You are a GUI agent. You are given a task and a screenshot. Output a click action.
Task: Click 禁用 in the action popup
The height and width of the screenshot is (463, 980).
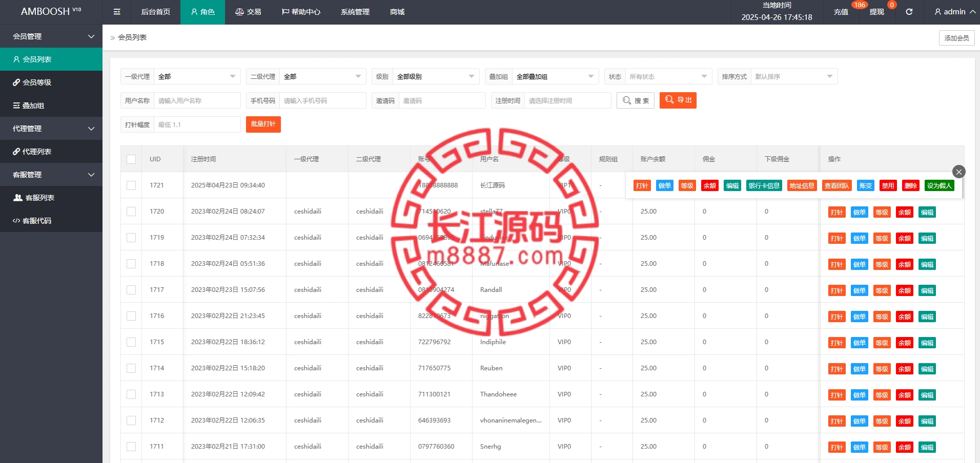(x=888, y=185)
